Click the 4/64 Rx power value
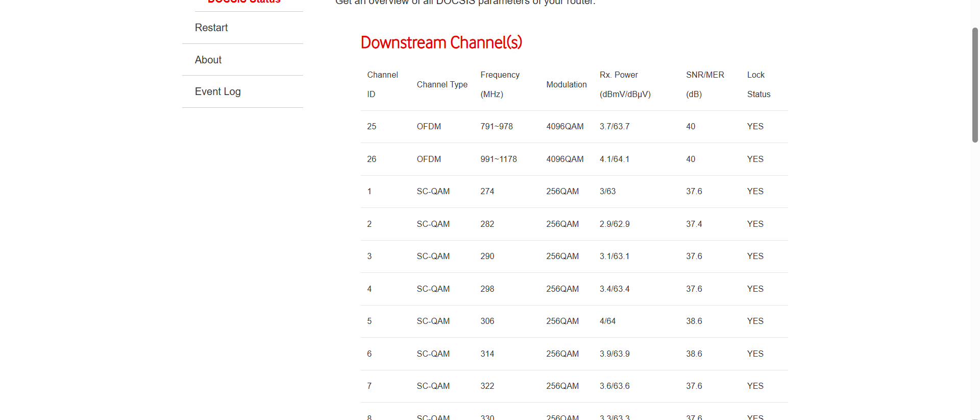This screenshot has height=420, width=980. click(607, 321)
